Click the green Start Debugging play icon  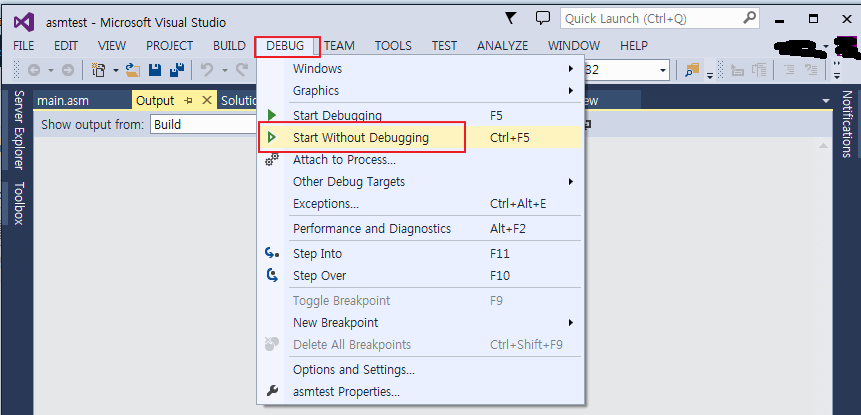[272, 115]
